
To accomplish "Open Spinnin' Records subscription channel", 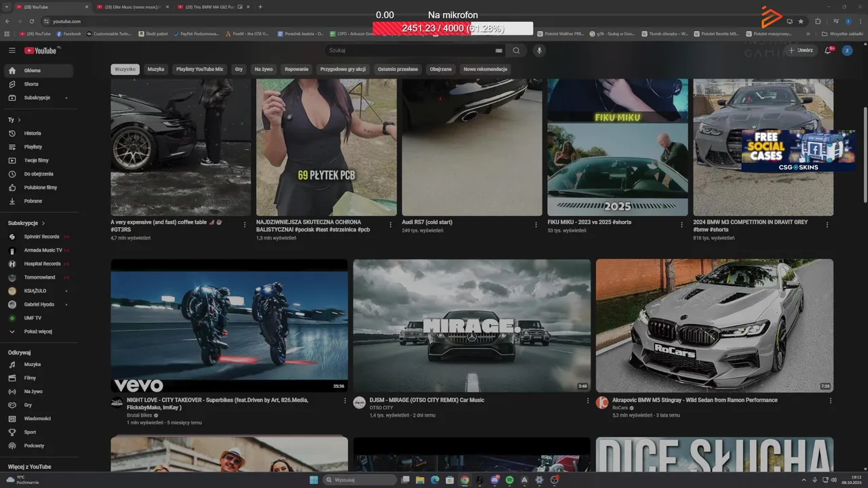I will point(38,237).
